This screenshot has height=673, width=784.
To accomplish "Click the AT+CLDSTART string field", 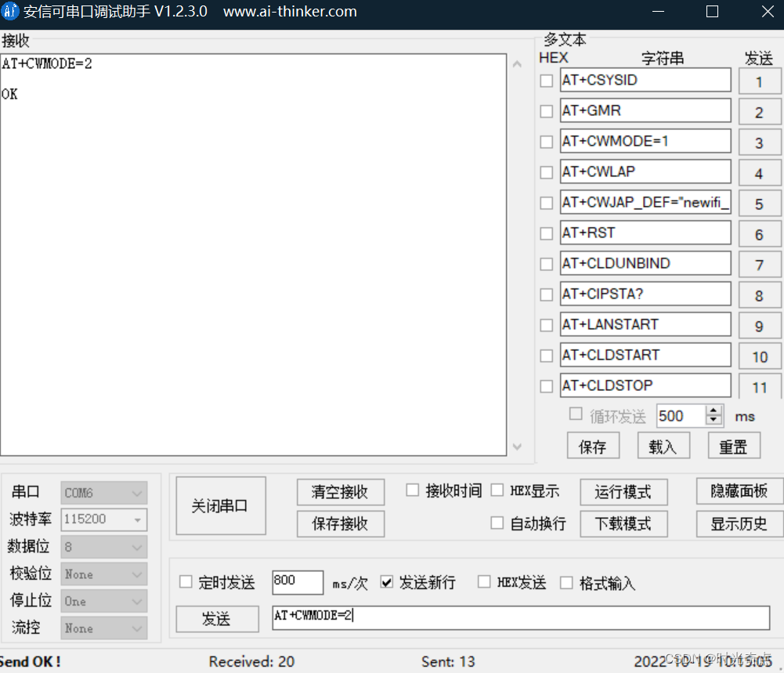I will (645, 354).
